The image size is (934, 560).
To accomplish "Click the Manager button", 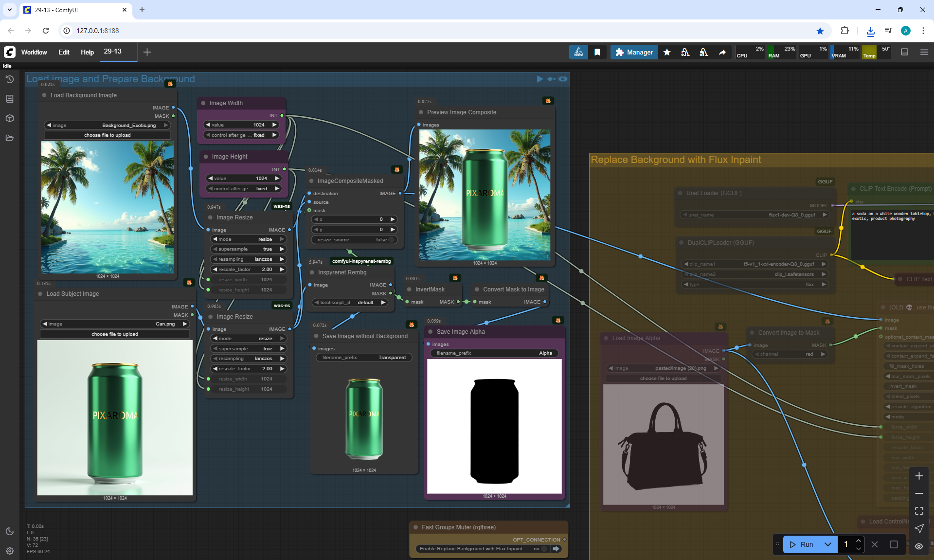I will click(634, 52).
